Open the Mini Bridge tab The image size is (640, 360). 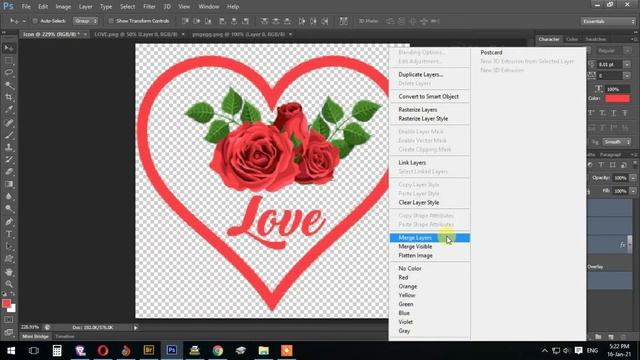pyautogui.click(x=35, y=336)
